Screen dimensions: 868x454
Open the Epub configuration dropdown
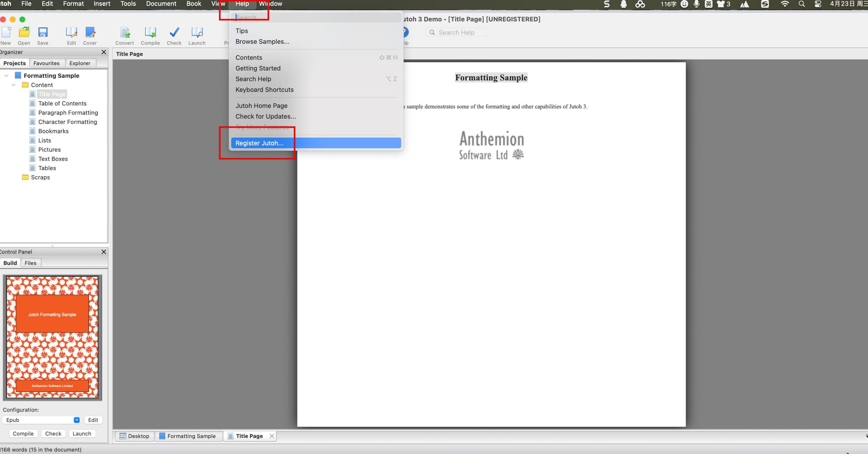pyautogui.click(x=77, y=420)
